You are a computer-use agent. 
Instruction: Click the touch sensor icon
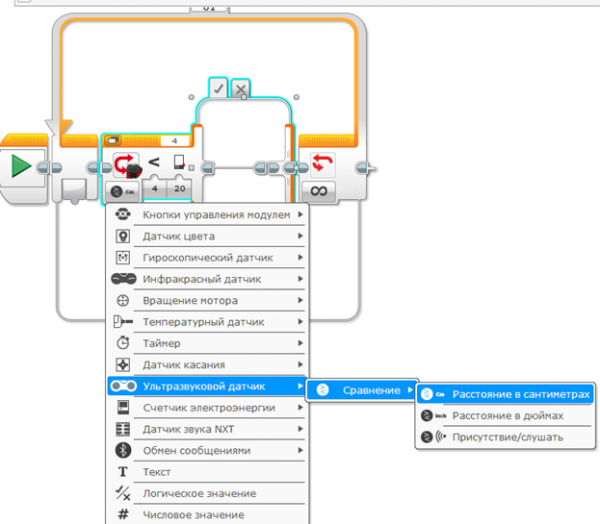coord(123,365)
